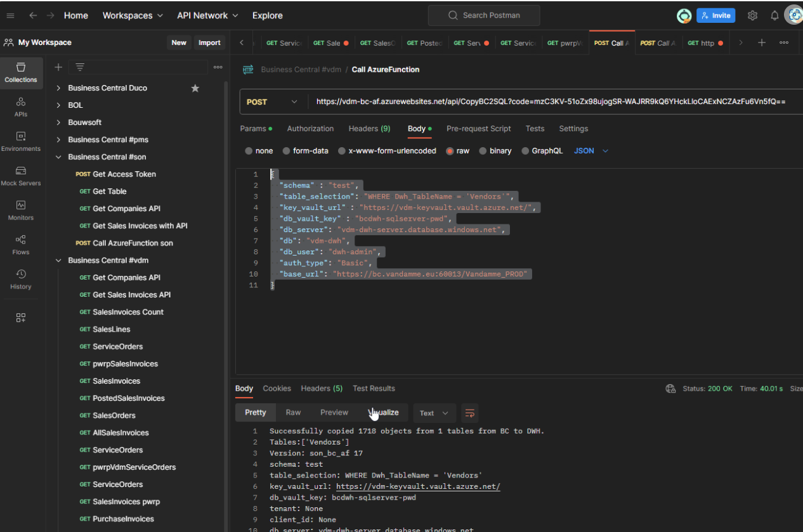
Task: Toggle response line wrap icon
Action: (x=469, y=413)
